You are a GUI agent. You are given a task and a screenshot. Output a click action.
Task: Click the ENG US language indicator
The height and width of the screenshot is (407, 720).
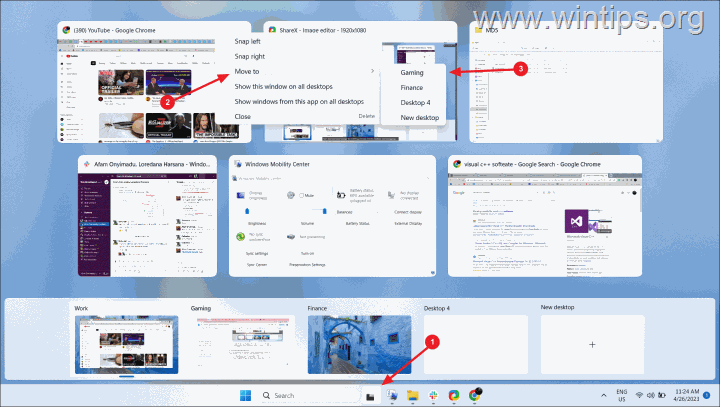[x=622, y=396]
